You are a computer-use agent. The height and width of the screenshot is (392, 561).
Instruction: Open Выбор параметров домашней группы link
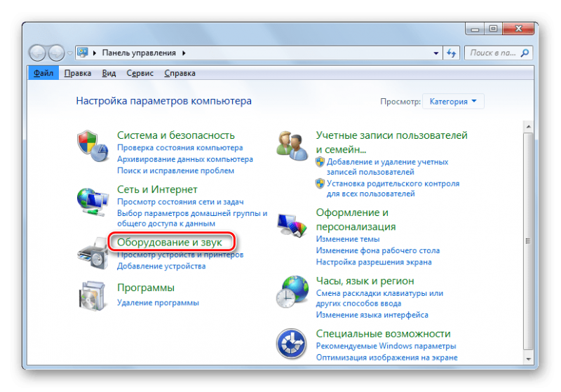point(192,218)
